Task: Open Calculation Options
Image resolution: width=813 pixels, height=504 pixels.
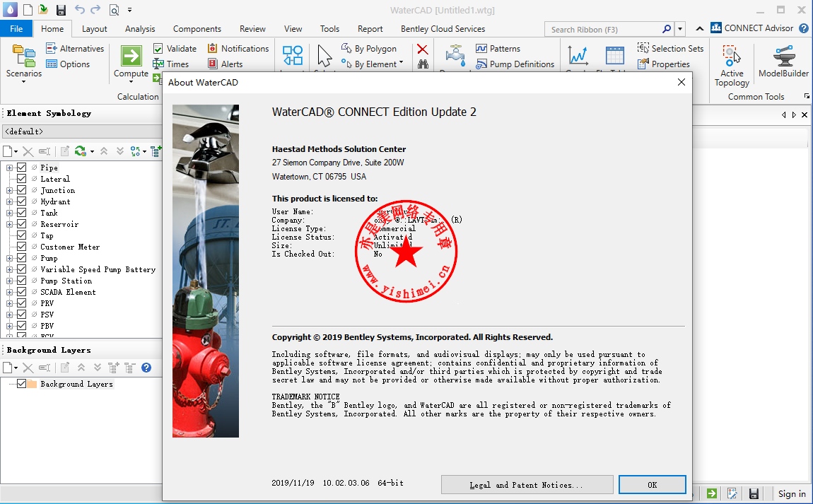Action: click(68, 64)
